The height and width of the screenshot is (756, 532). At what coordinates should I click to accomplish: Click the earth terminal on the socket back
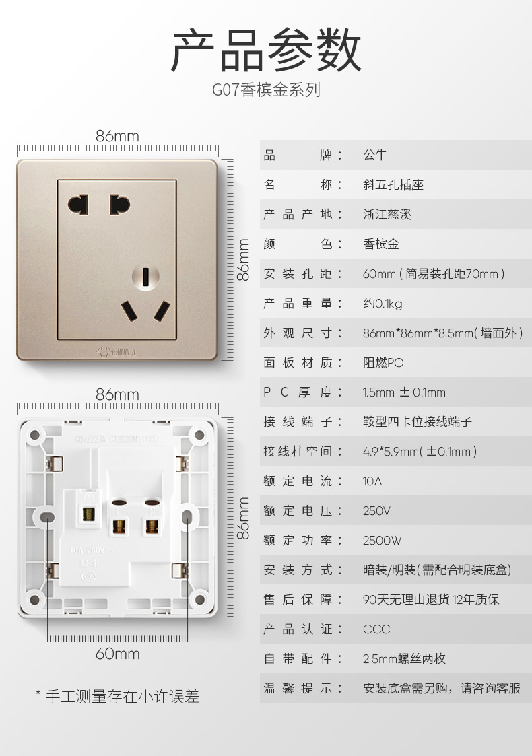click(x=88, y=512)
